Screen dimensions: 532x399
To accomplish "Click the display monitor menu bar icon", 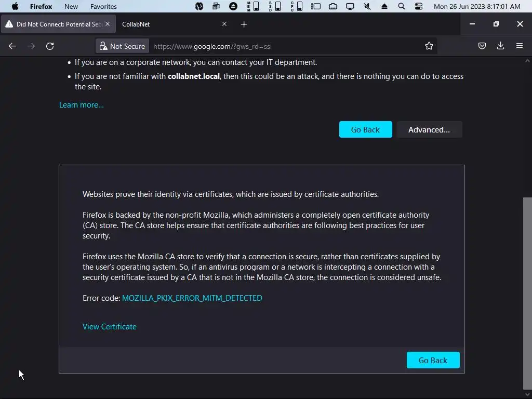I will [x=350, y=6].
